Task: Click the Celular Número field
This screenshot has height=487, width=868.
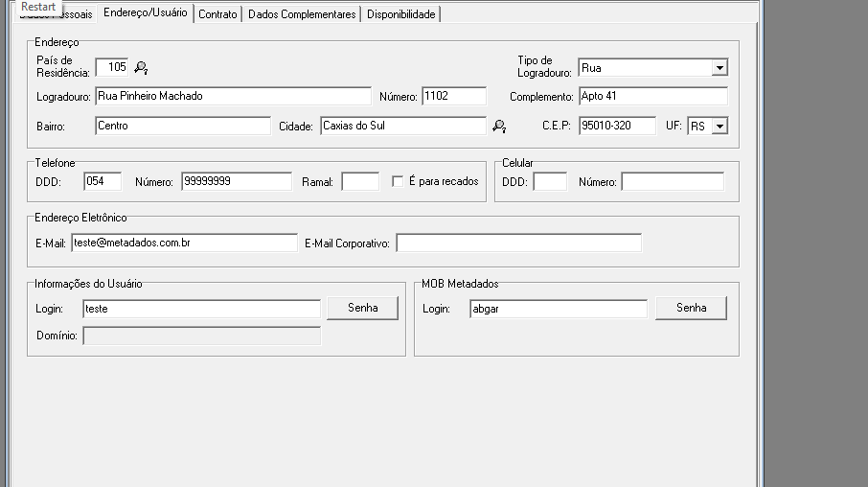Action: pyautogui.click(x=672, y=181)
